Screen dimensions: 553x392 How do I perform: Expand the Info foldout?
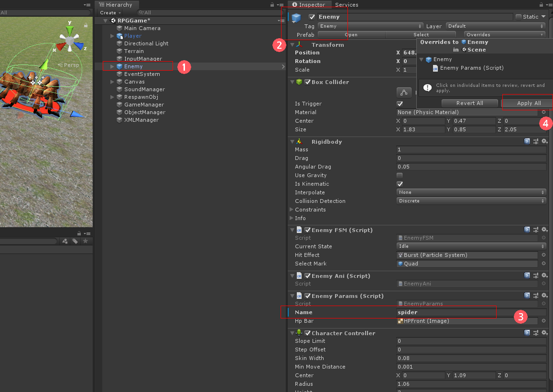tap(292, 218)
